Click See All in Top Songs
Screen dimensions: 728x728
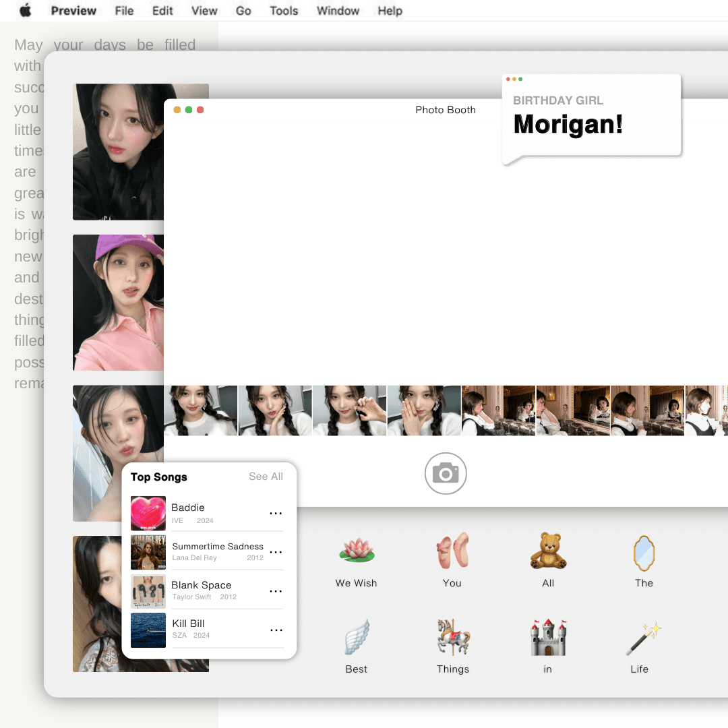[x=266, y=477]
